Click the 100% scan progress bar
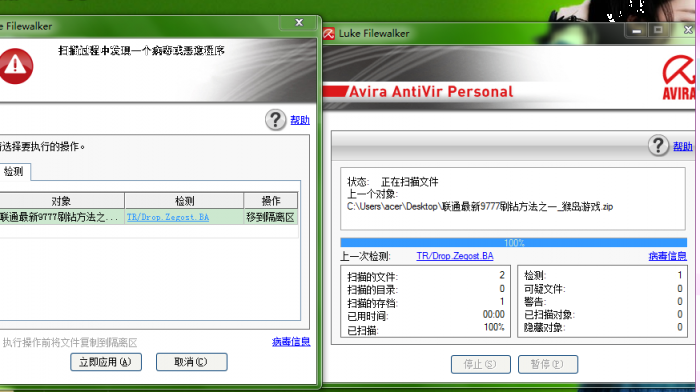The height and width of the screenshot is (392, 700). (x=513, y=242)
